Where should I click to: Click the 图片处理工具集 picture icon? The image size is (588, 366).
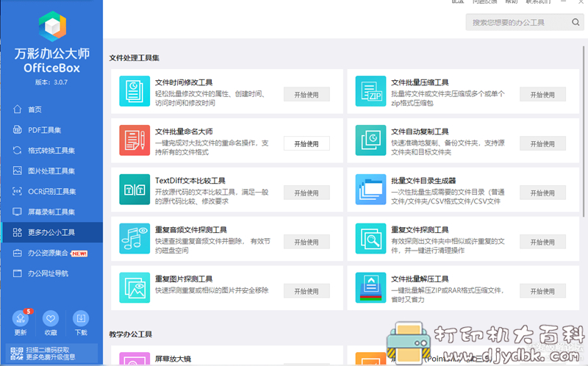[17, 171]
